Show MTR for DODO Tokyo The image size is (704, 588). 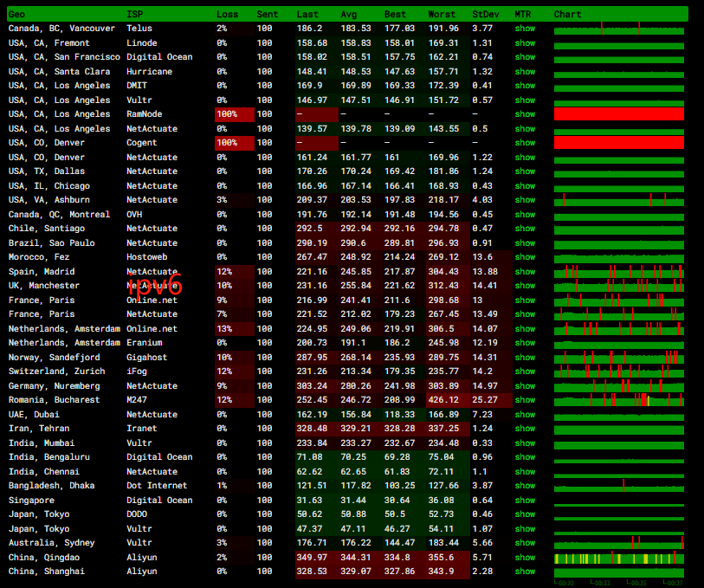(x=525, y=514)
